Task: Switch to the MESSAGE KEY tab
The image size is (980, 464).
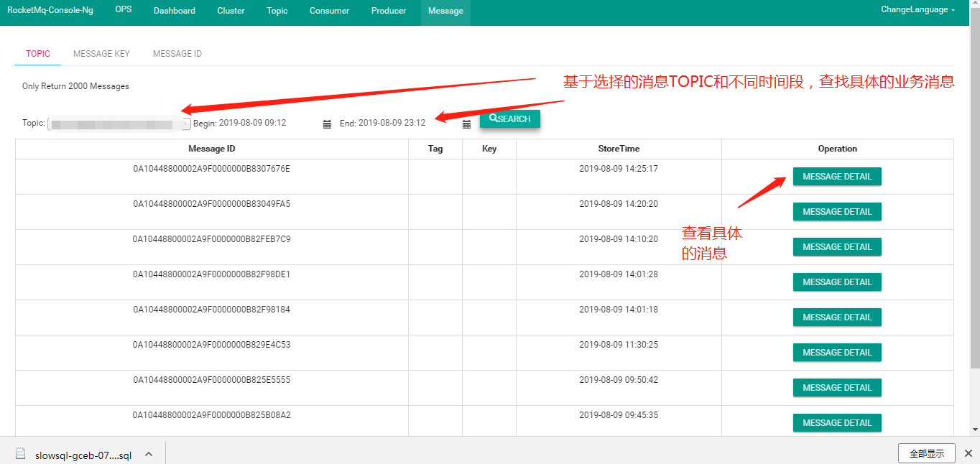Action: tap(101, 54)
